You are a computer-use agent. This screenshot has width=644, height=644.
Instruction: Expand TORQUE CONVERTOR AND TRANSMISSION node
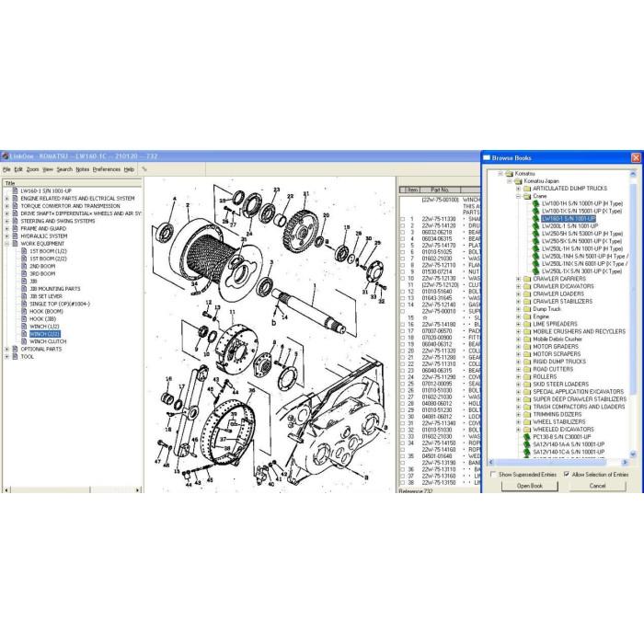click(x=6, y=206)
